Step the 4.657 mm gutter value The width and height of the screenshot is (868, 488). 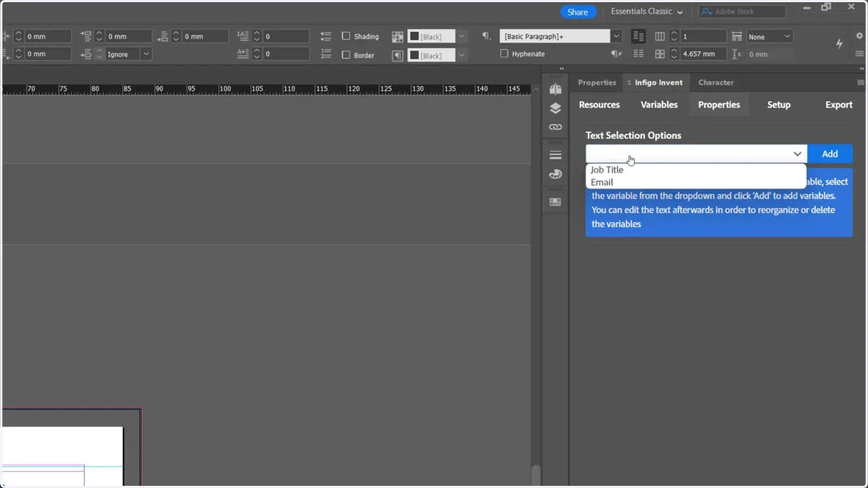(x=674, y=54)
